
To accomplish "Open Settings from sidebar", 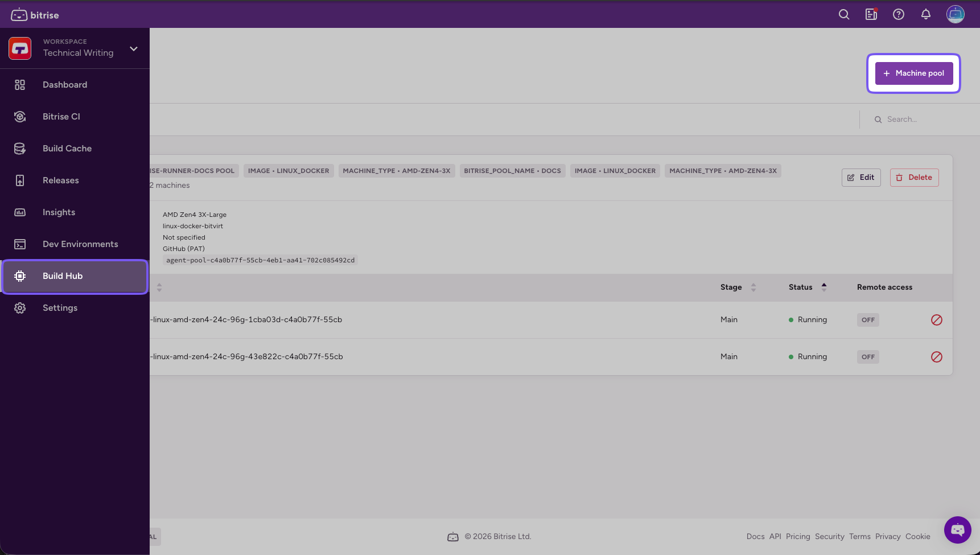I will point(75,308).
